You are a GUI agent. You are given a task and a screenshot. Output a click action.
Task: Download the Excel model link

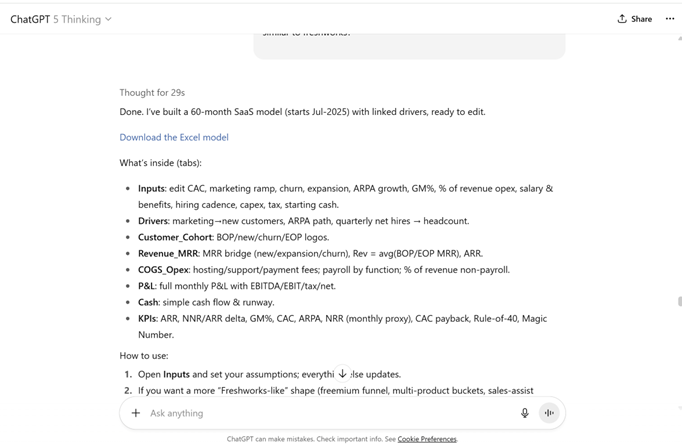pos(174,137)
